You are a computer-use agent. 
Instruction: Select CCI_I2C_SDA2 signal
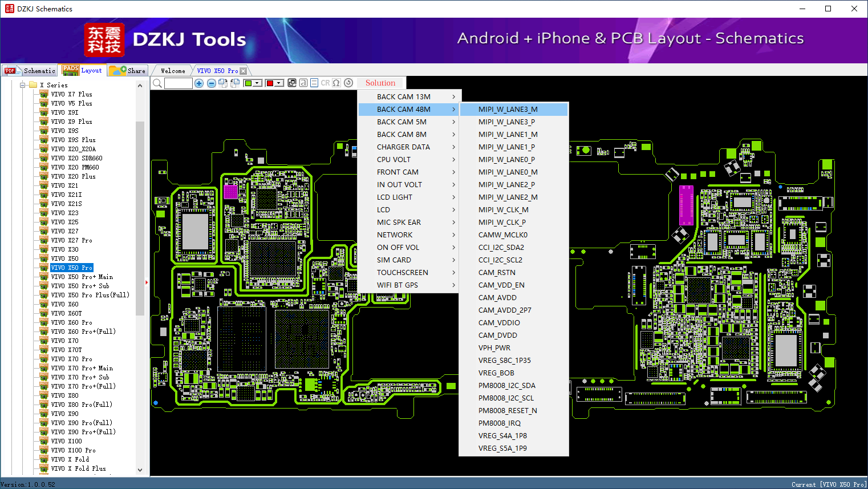click(x=514, y=248)
